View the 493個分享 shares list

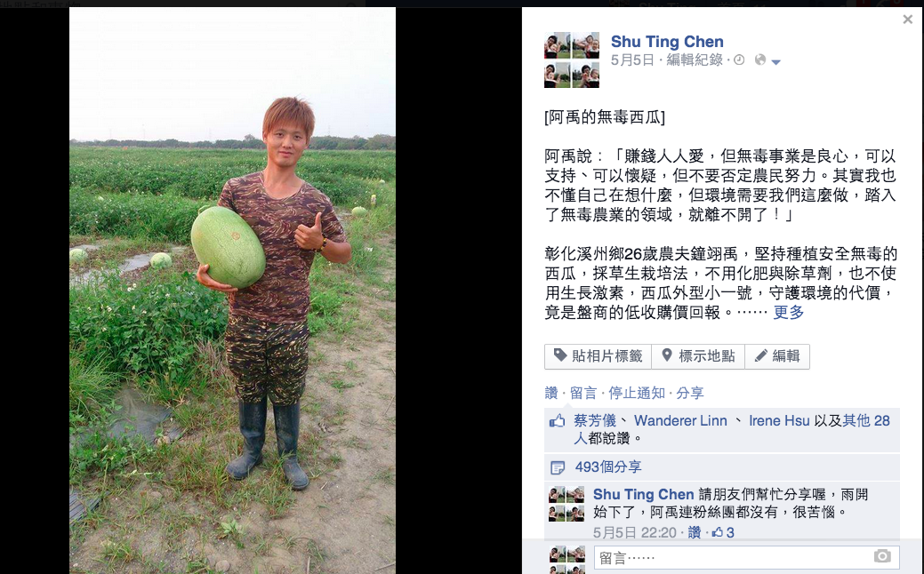pos(608,466)
